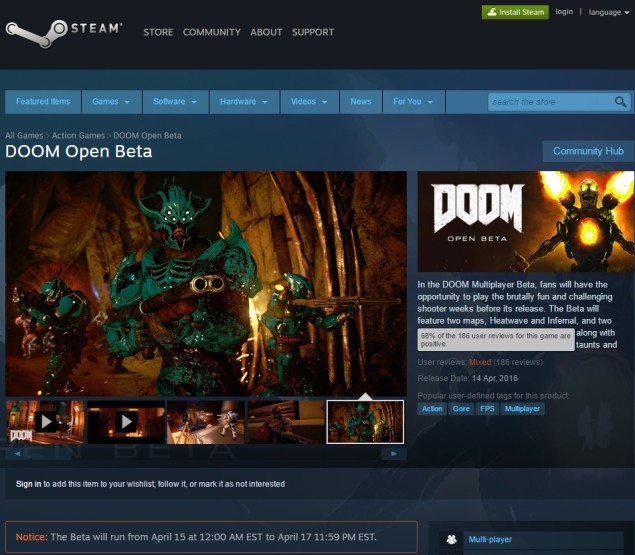This screenshot has width=635, height=555.
Task: Click the Sign in link
Action: point(28,484)
